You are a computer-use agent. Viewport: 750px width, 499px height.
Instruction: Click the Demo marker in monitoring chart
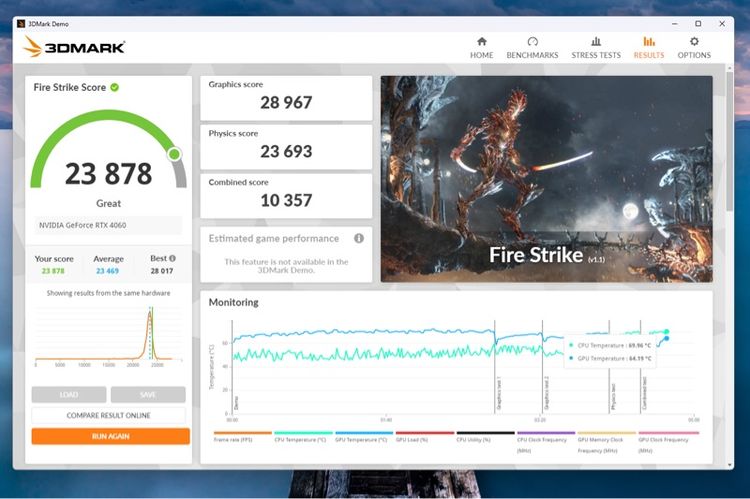click(232, 368)
